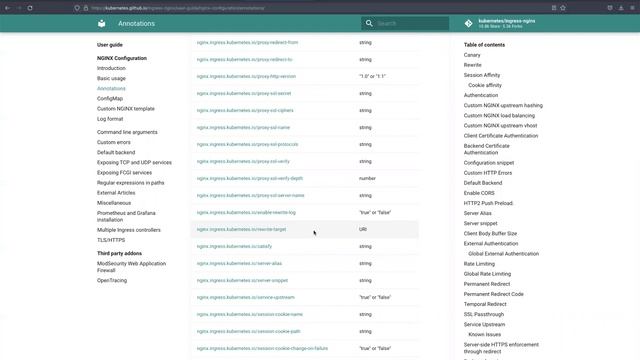This screenshot has height=360, width=640.
Task: Click the proxy-ssl-ciphers annotation link
Action: 245,110
